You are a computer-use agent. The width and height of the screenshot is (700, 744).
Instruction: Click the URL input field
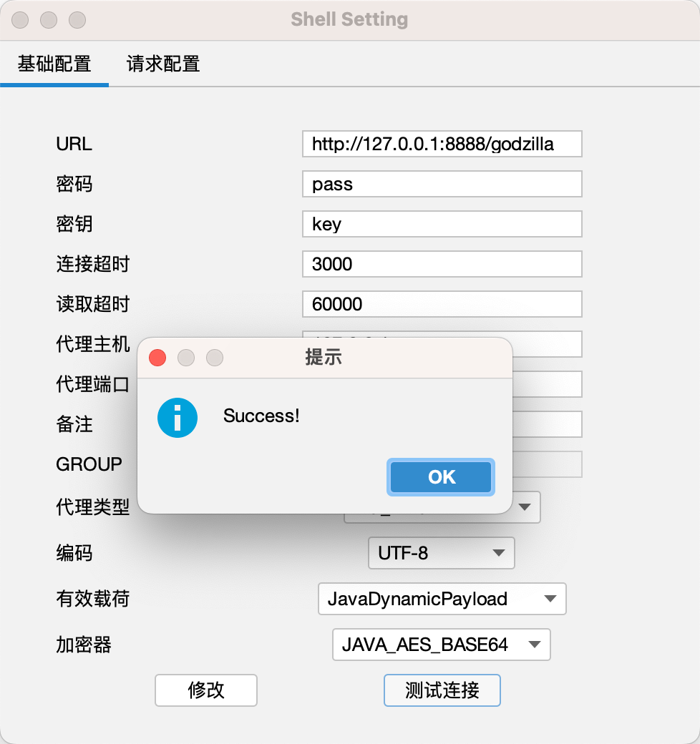tap(442, 144)
